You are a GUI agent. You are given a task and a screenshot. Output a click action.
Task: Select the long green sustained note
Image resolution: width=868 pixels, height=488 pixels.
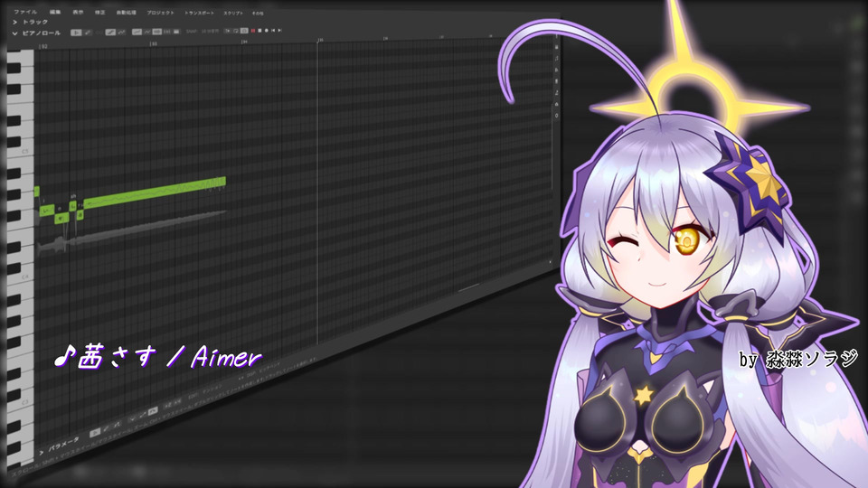[155, 192]
